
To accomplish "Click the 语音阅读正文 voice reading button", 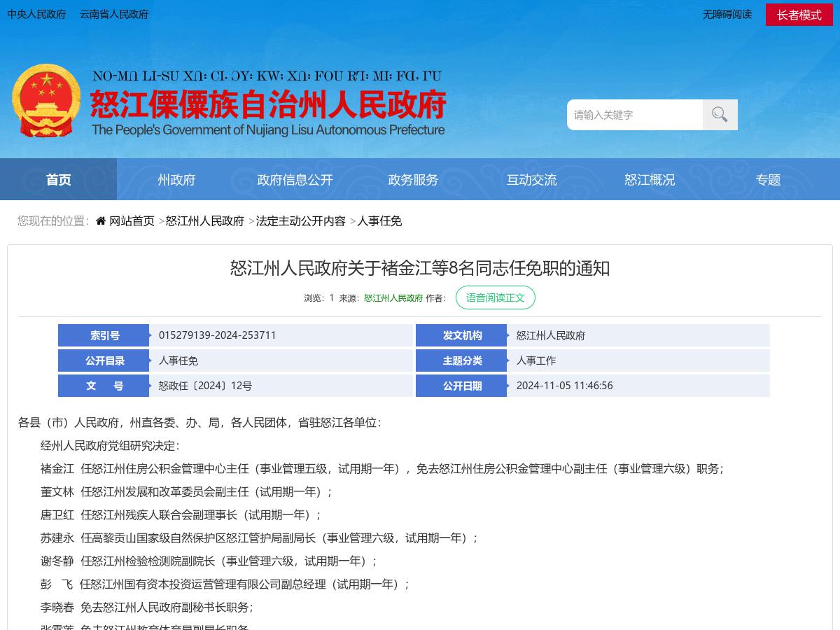I will coord(496,297).
